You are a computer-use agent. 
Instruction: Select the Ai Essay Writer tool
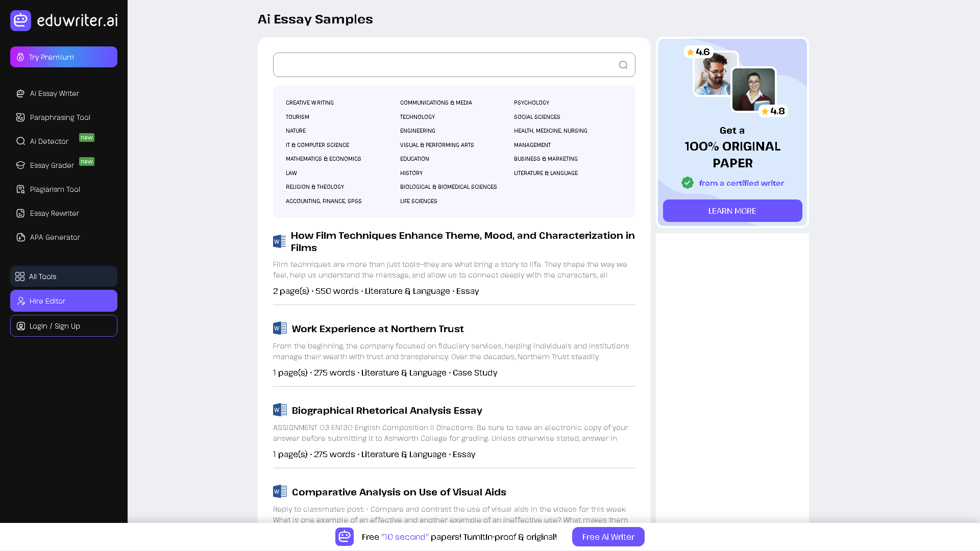54,93
